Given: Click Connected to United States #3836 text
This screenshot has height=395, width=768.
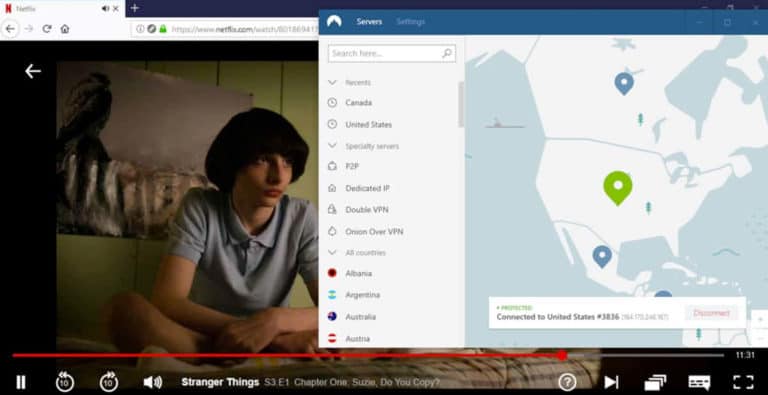Looking at the screenshot, I should (558, 317).
